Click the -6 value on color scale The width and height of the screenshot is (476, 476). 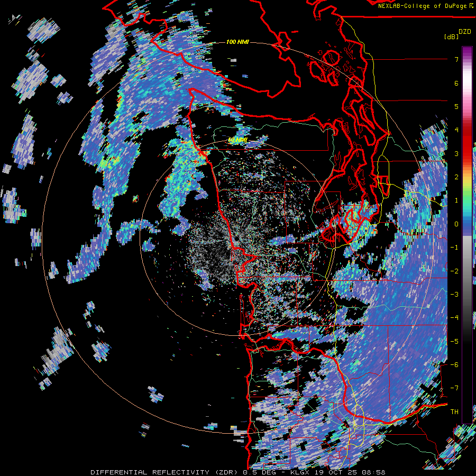454,365
